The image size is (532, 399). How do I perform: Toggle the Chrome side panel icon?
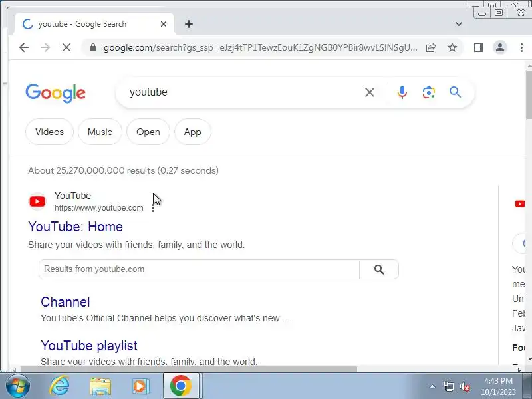tap(478, 47)
